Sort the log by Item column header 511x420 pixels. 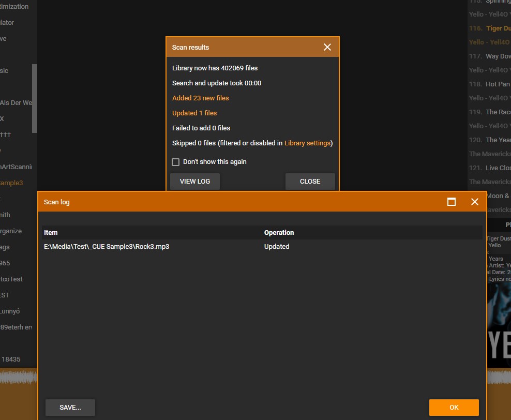51,233
